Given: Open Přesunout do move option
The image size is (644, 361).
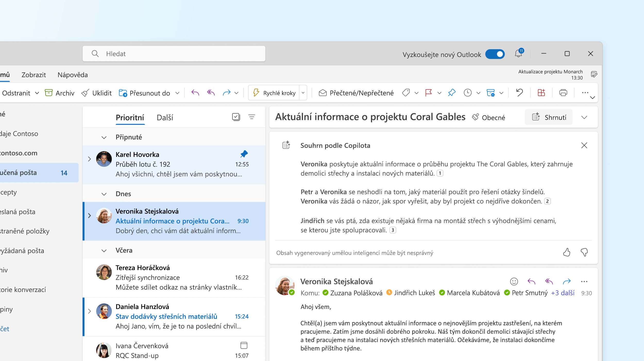Looking at the screenshot, I should (x=145, y=93).
